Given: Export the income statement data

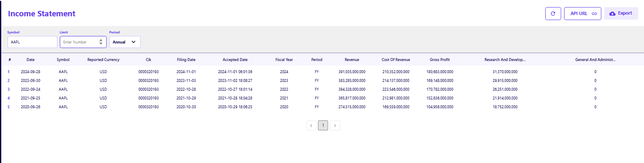Looking at the screenshot, I should pos(621,13).
